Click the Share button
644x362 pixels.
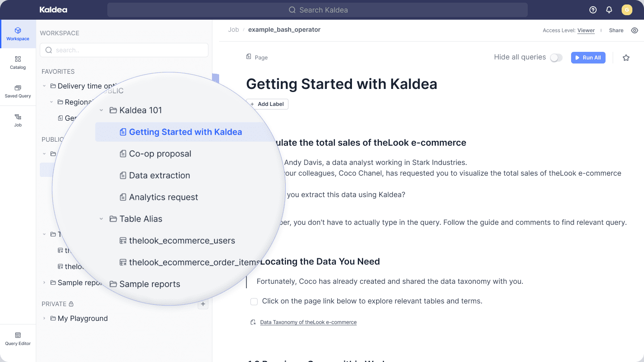click(616, 30)
